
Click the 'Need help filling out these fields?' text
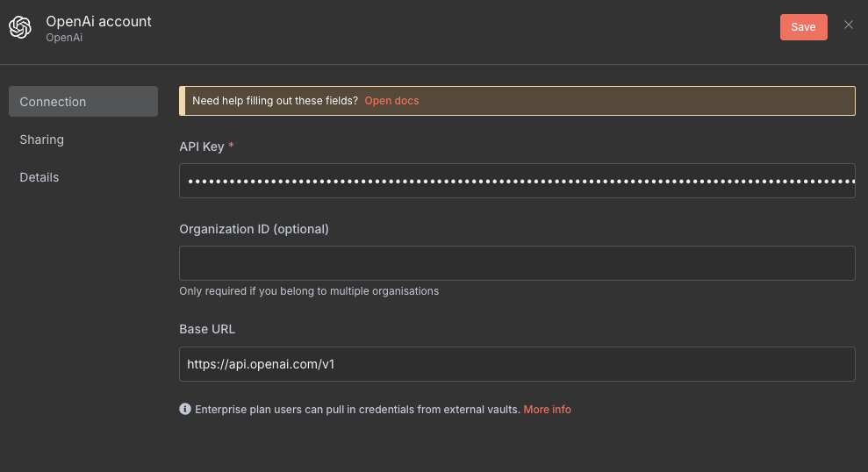coord(275,101)
